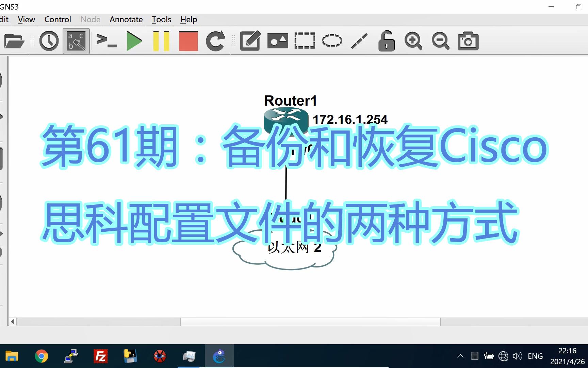The height and width of the screenshot is (368, 588).
Task: Open project folder icon in toolbar
Action: click(x=14, y=41)
